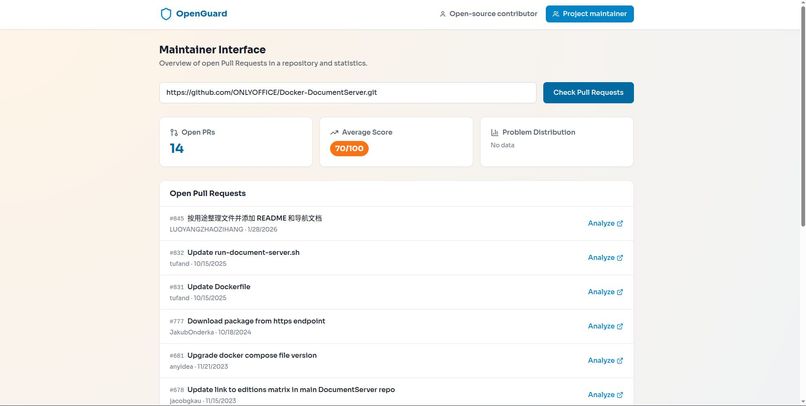Click the users icon in Project maintainer button

(x=556, y=14)
